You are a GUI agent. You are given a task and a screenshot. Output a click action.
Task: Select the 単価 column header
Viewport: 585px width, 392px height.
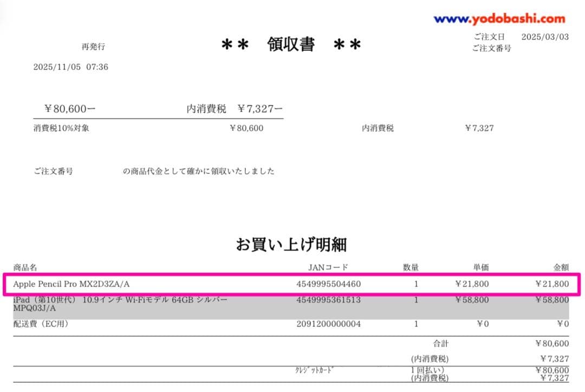[482, 267]
